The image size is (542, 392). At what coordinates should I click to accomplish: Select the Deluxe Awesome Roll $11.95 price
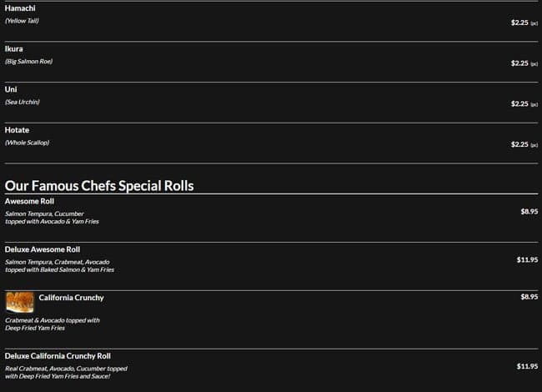[x=527, y=260]
